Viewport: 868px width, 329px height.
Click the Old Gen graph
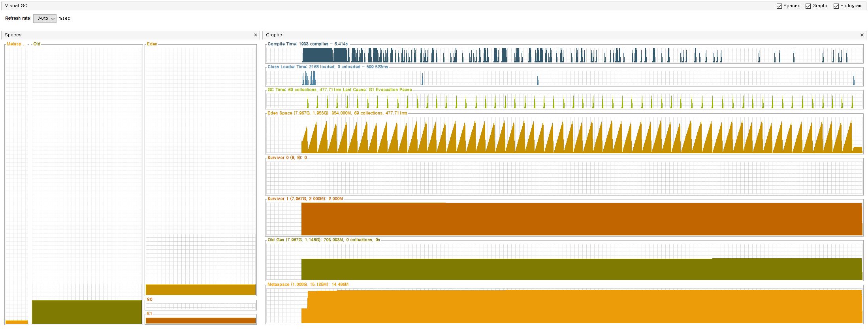tap(564, 269)
